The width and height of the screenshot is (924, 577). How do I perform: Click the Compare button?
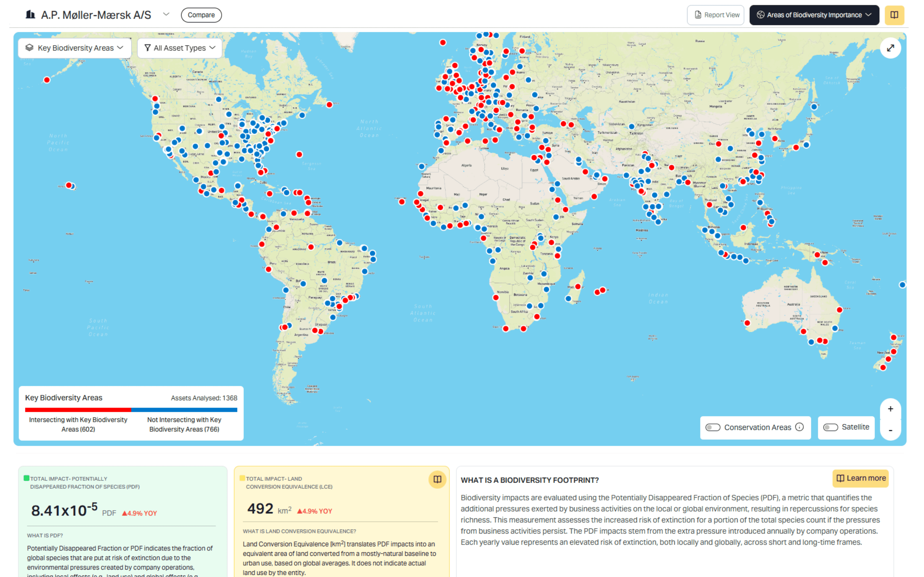[x=201, y=15]
